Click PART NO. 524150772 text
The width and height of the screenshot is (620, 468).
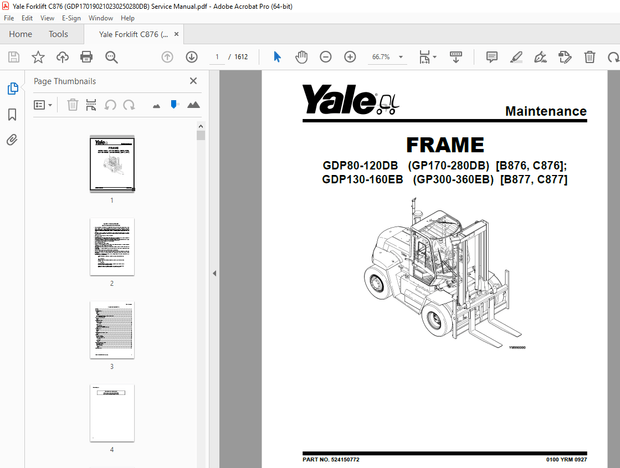point(331,459)
